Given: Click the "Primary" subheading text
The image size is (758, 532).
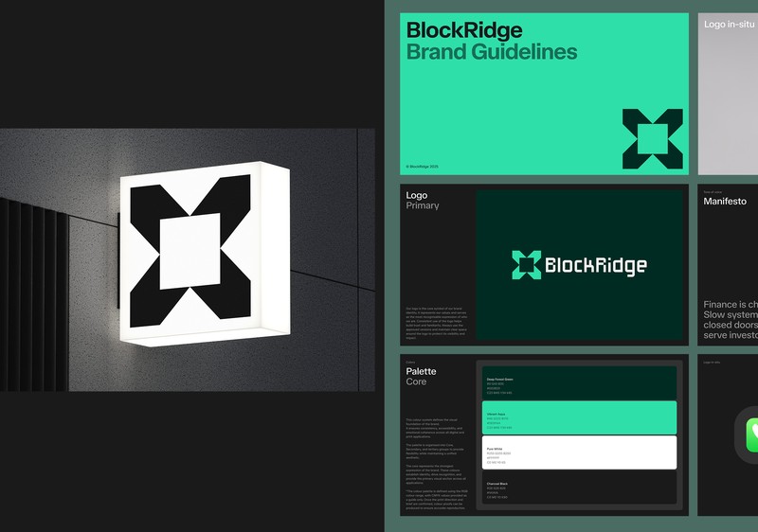Looking at the screenshot, I should 423,205.
